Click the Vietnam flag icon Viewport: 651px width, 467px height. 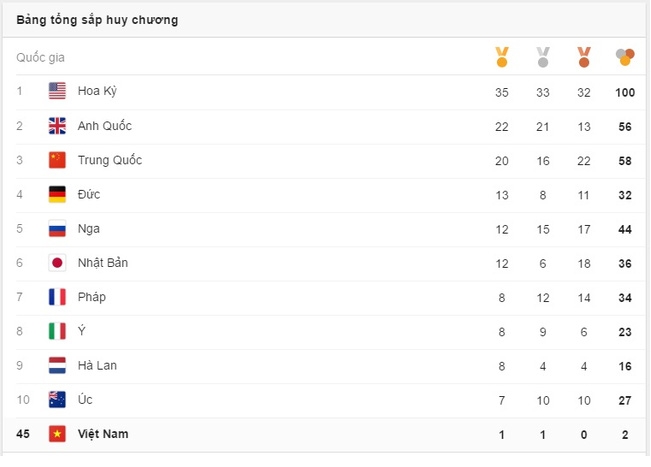pyautogui.click(x=57, y=434)
